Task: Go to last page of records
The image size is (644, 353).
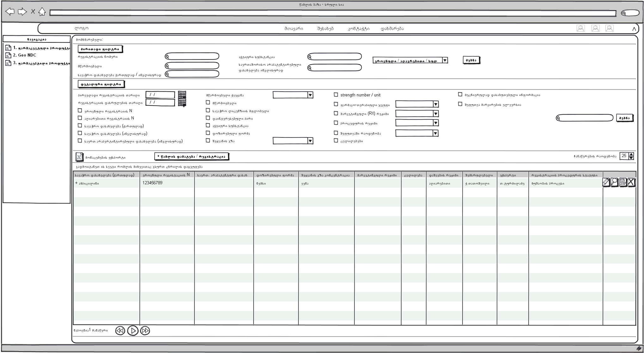Action: tap(145, 331)
